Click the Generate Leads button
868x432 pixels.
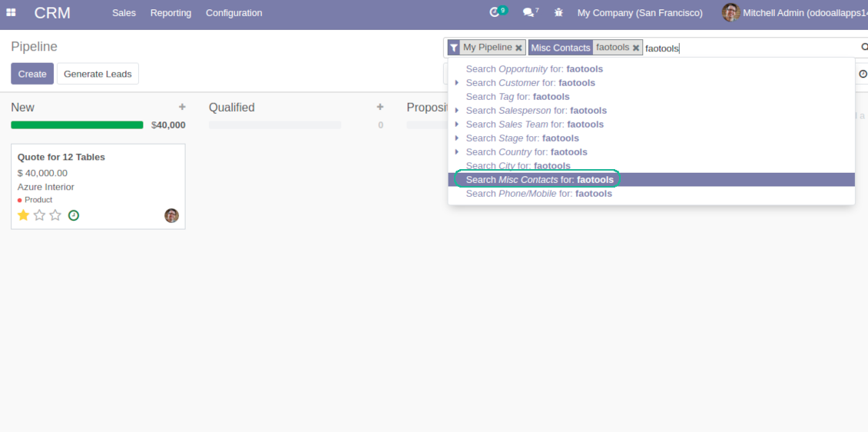98,74
